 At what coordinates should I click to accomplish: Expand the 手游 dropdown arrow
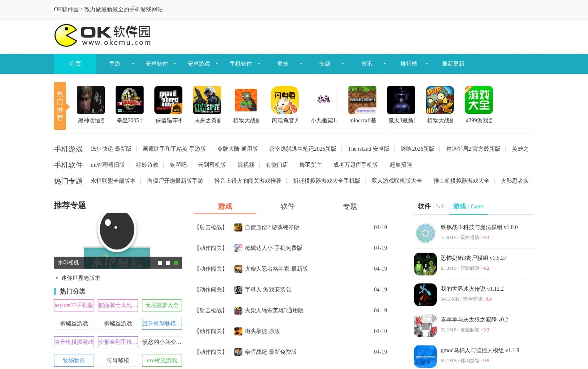(133, 64)
